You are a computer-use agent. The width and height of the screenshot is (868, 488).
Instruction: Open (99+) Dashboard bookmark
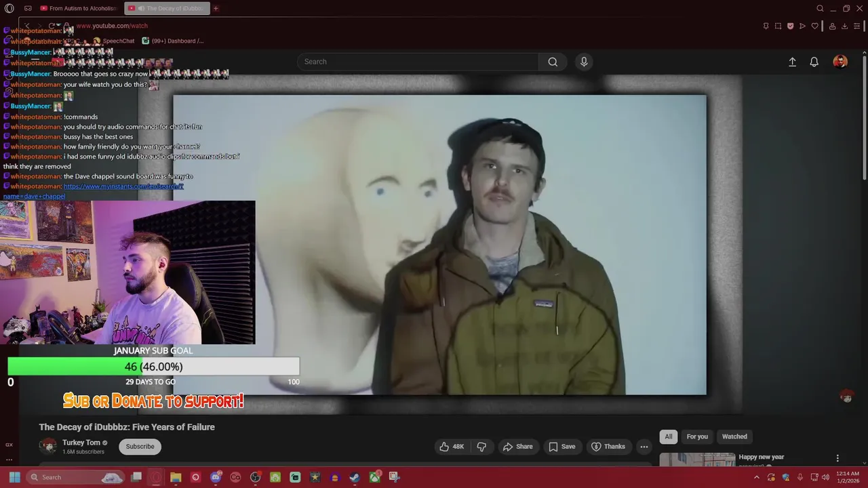pyautogui.click(x=173, y=41)
